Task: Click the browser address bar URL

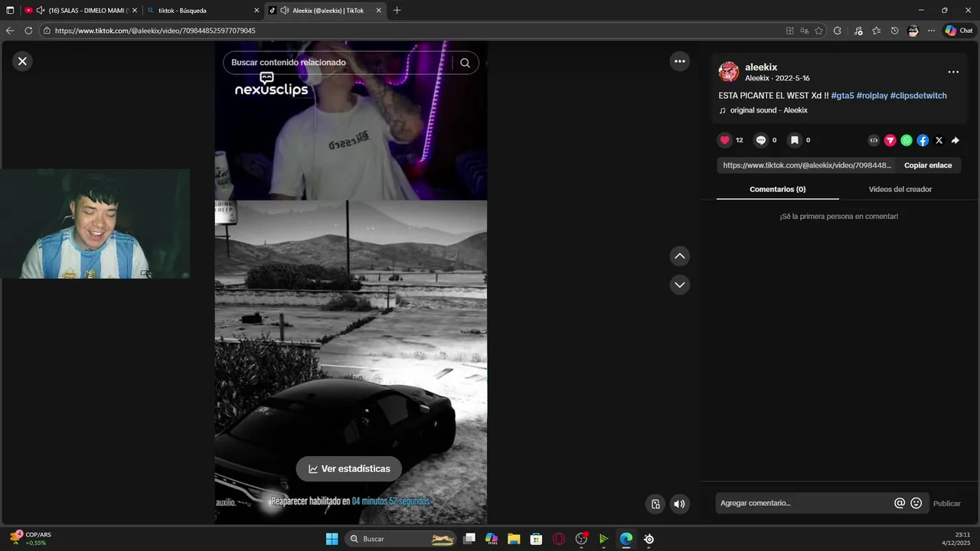Action: click(x=155, y=31)
